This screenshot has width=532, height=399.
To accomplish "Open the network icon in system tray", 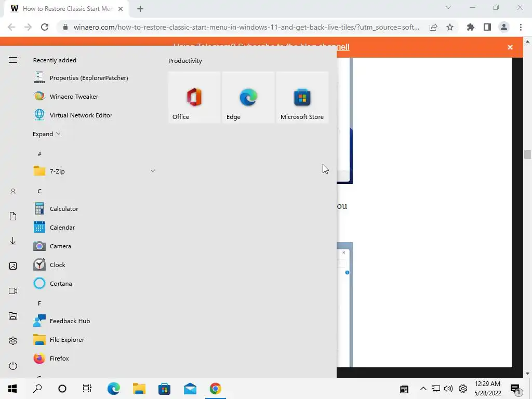I will (436, 389).
